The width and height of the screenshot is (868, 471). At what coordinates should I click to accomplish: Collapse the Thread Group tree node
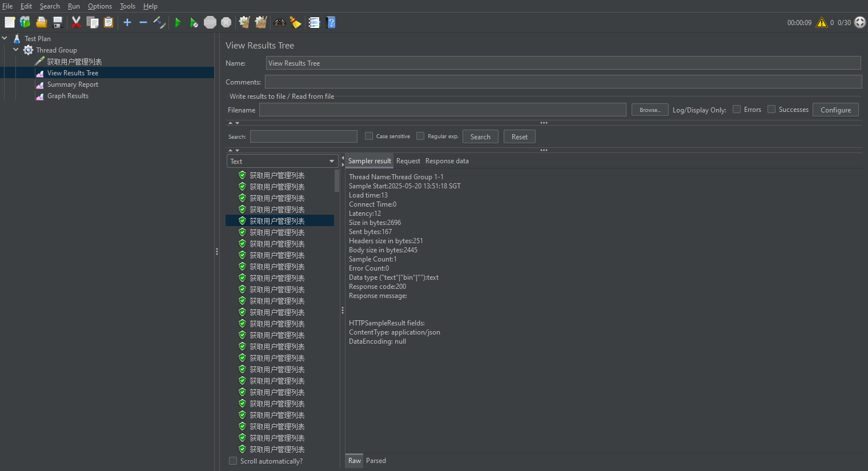coord(16,50)
